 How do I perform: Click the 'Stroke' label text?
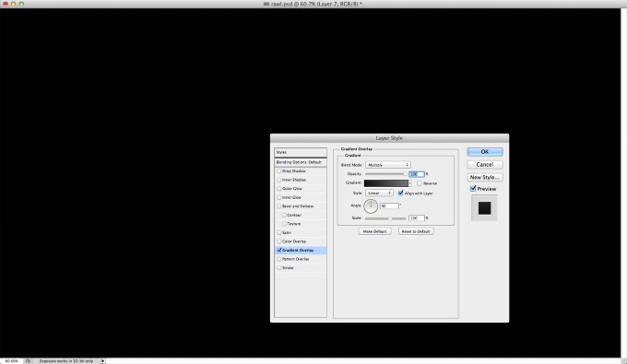click(x=288, y=268)
